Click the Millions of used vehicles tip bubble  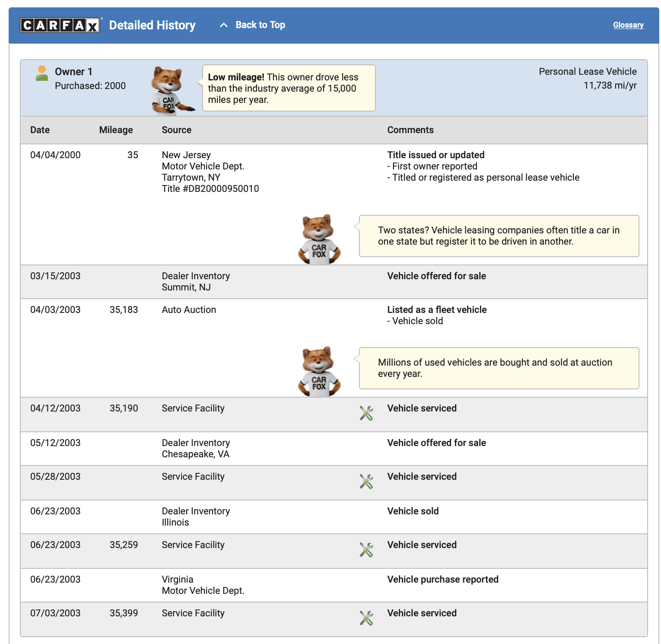[499, 368]
